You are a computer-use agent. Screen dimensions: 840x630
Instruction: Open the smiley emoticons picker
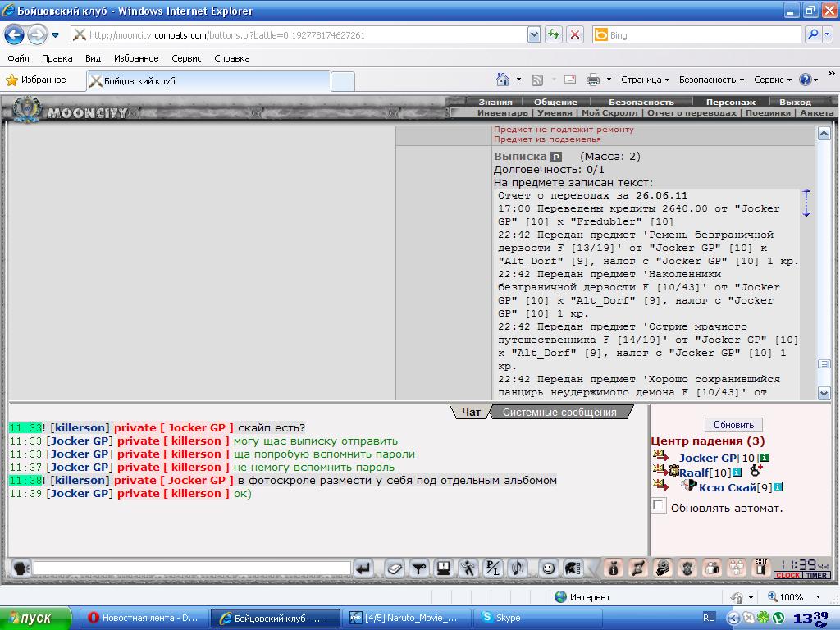click(x=547, y=568)
